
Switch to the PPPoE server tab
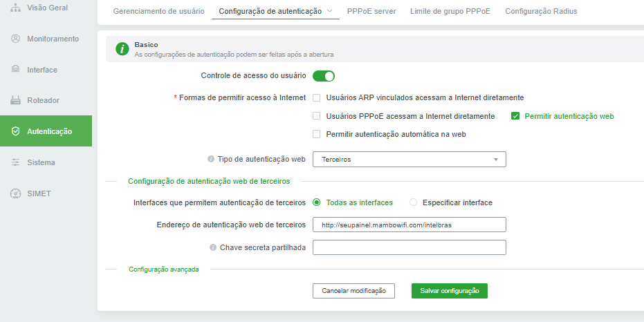point(371,12)
